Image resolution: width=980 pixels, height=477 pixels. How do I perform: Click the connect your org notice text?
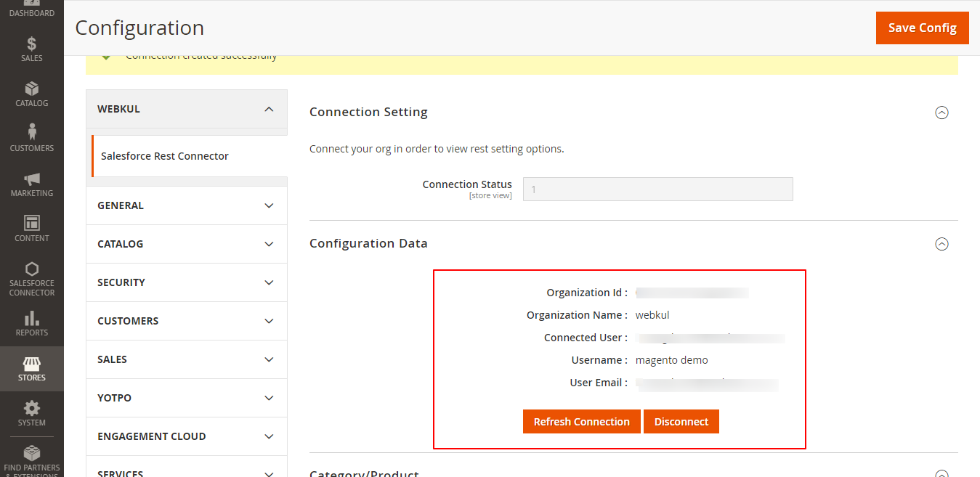(x=437, y=149)
